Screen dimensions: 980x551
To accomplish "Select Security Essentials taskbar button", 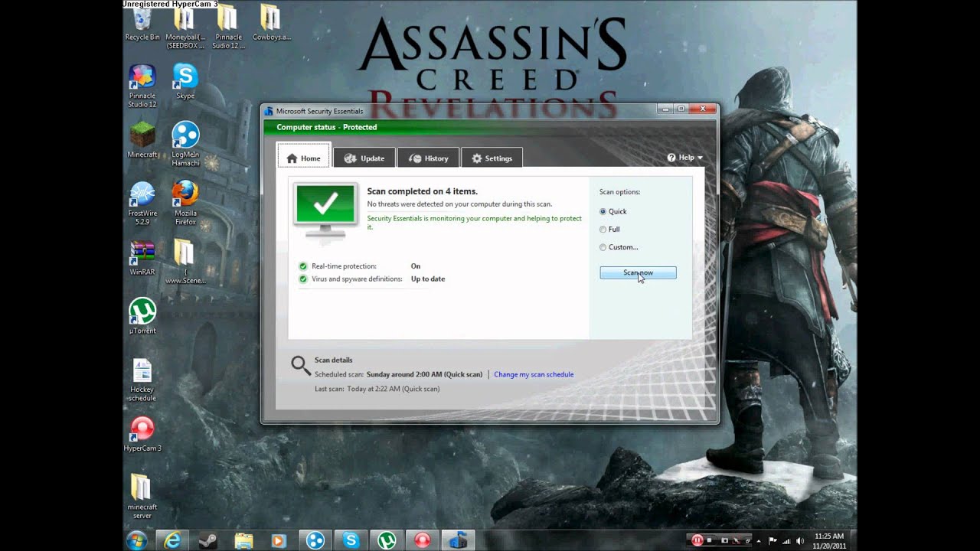I will [x=458, y=540].
